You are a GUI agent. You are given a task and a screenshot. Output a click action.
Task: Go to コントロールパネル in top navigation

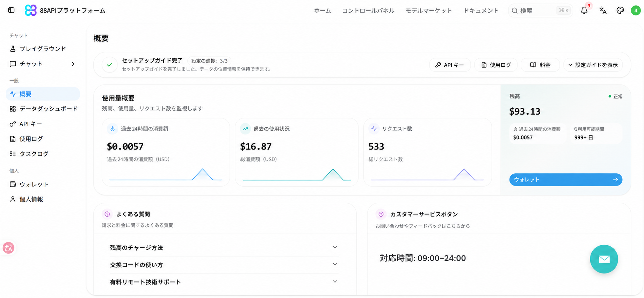click(x=368, y=10)
